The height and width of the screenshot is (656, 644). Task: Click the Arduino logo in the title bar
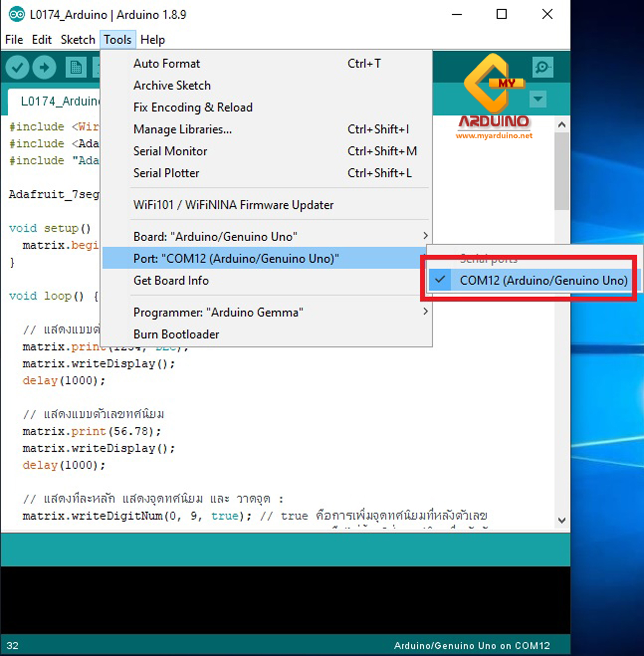click(17, 14)
